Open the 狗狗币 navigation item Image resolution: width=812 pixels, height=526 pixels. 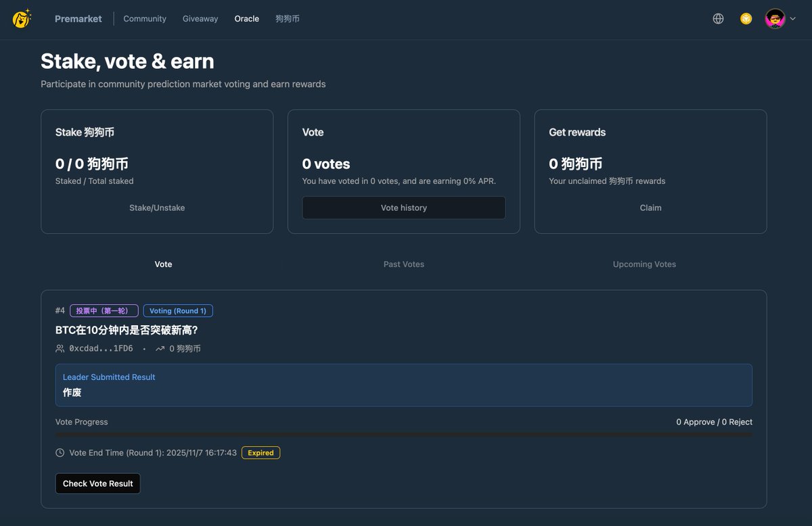tap(288, 19)
